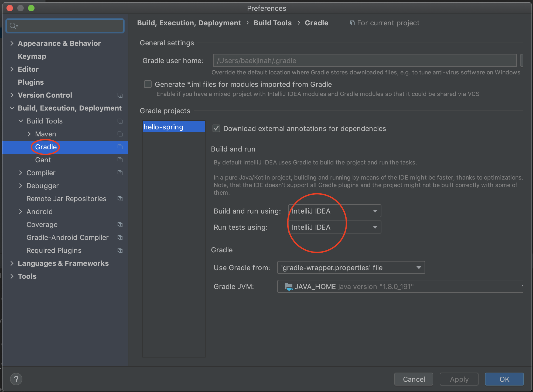The image size is (533, 392).
Task: Click the help question mark icon
Action: pyautogui.click(x=16, y=379)
